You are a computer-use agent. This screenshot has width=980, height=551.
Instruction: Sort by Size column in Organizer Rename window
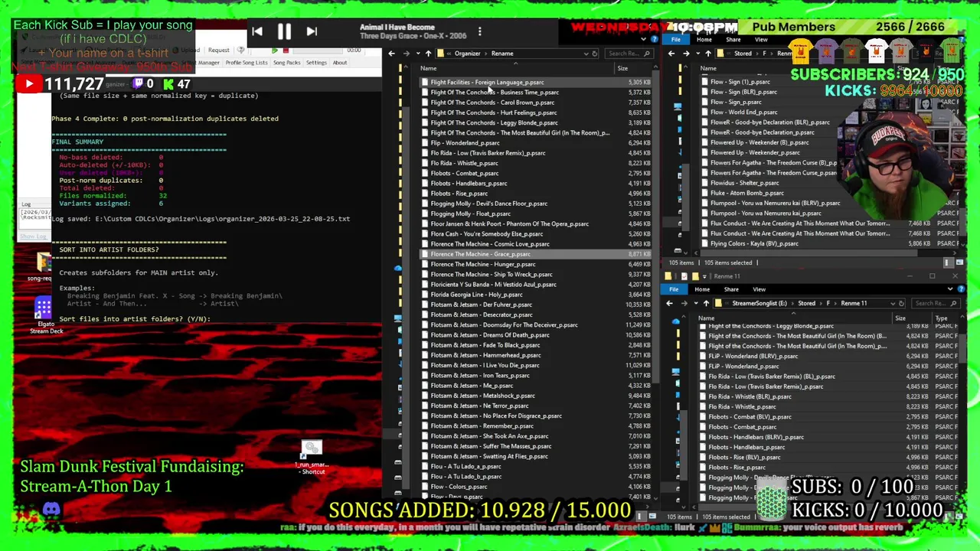[622, 68]
